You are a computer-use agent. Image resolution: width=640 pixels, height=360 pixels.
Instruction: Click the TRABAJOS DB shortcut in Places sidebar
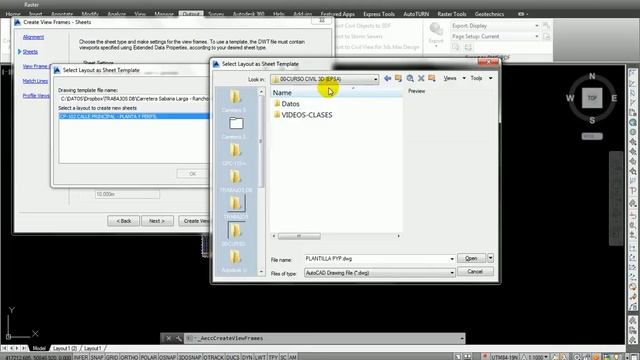[x=236, y=181]
